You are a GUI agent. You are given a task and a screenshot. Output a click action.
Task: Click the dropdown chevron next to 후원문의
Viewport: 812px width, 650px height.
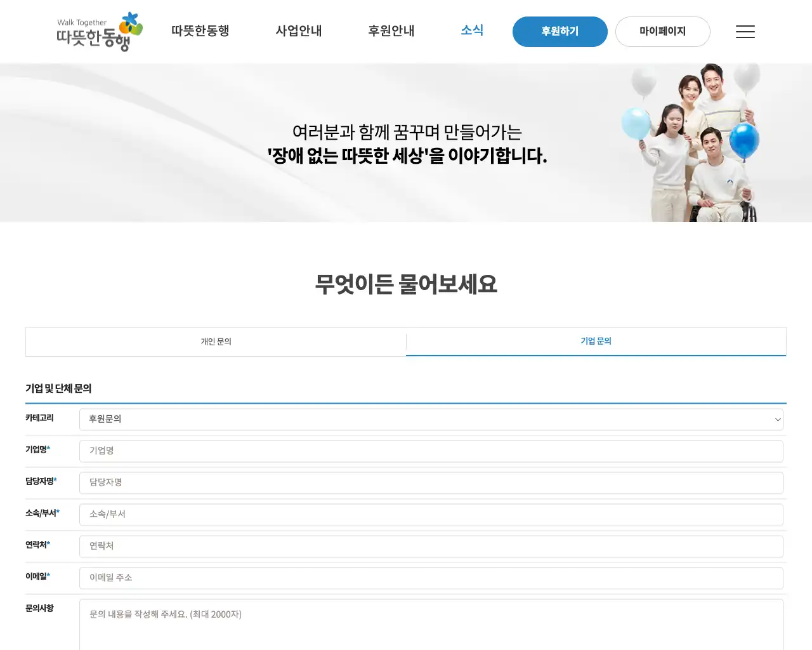pyautogui.click(x=776, y=419)
